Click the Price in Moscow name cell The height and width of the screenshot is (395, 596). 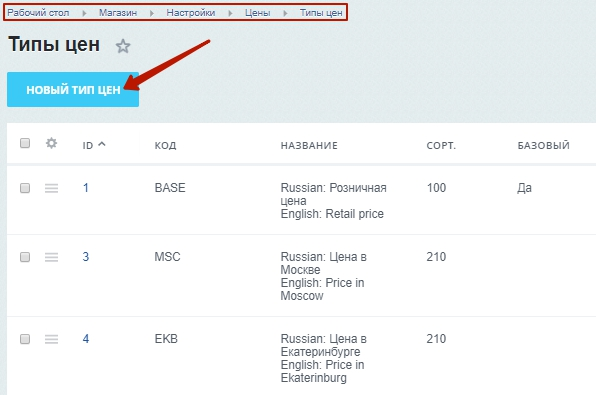click(x=323, y=276)
